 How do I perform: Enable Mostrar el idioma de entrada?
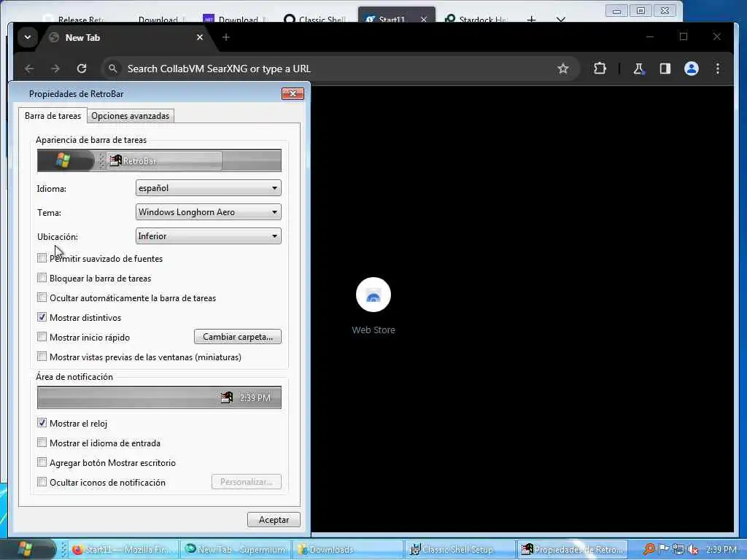[42, 443]
